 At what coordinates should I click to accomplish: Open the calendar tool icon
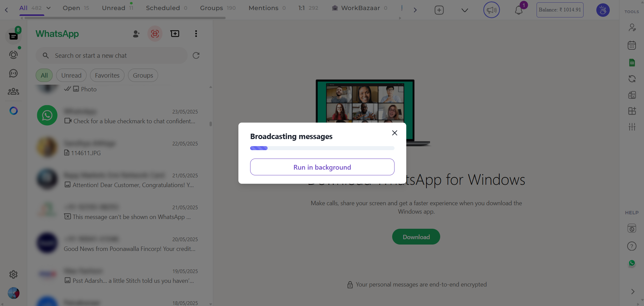pos(632,45)
